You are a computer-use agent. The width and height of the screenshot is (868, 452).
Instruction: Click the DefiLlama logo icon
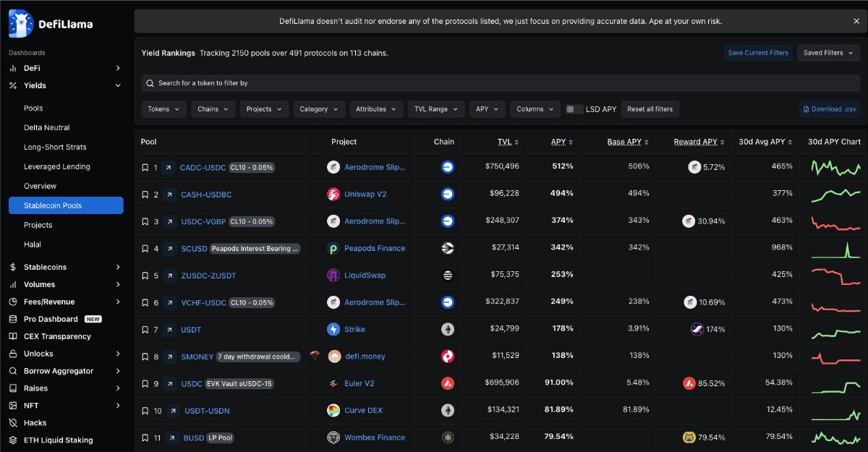22,23
